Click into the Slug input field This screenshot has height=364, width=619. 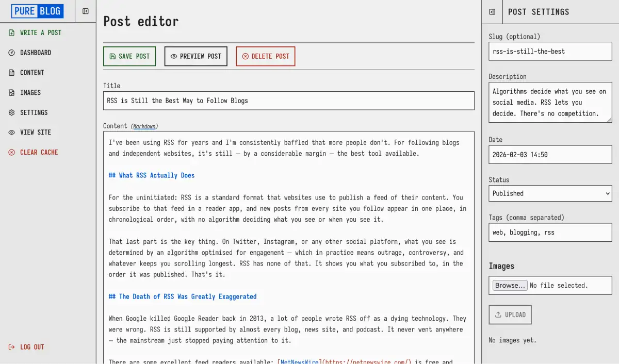pos(550,52)
